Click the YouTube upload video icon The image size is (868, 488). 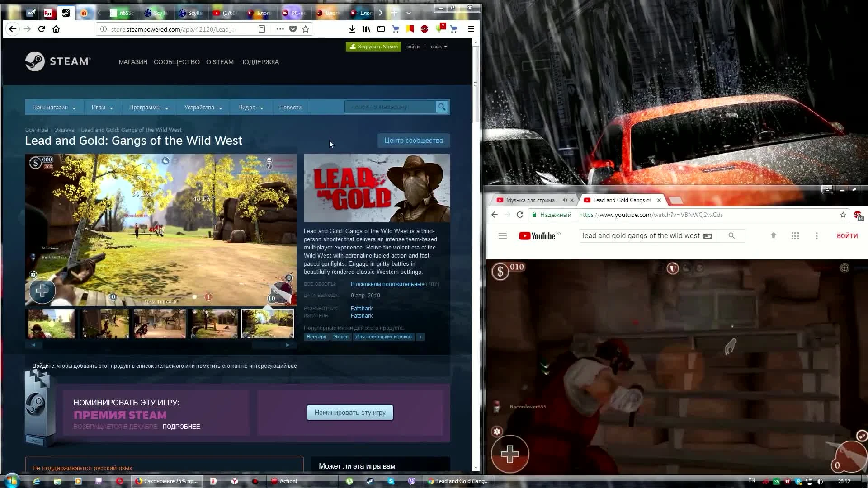coord(774,236)
